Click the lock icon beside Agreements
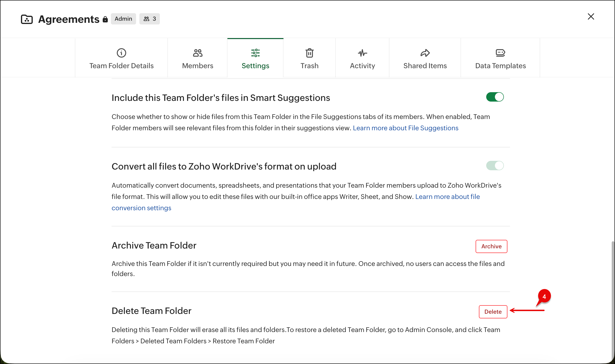This screenshot has height=364, width=615. (x=105, y=19)
